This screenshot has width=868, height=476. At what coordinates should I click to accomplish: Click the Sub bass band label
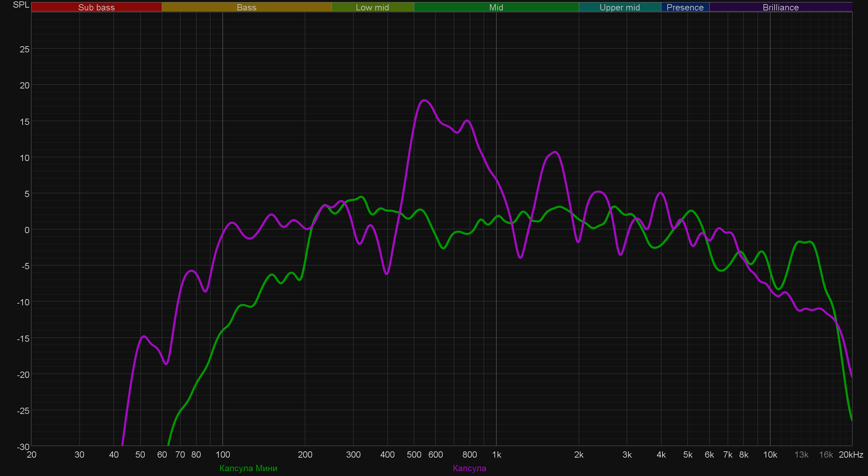(96, 7)
